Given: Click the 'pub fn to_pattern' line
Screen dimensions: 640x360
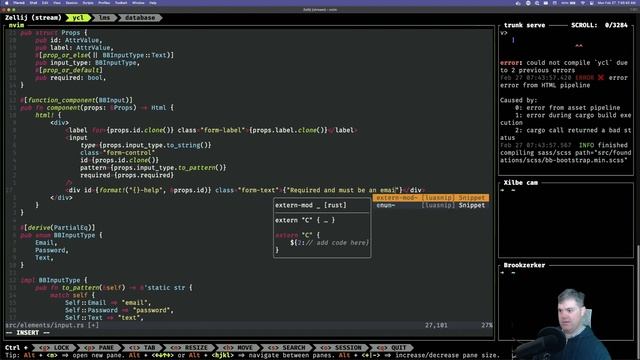Looking at the screenshot, I should [x=113, y=288].
